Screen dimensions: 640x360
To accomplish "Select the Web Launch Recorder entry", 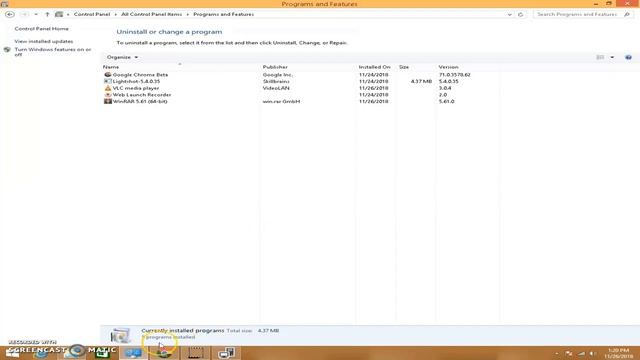I will [142, 94].
